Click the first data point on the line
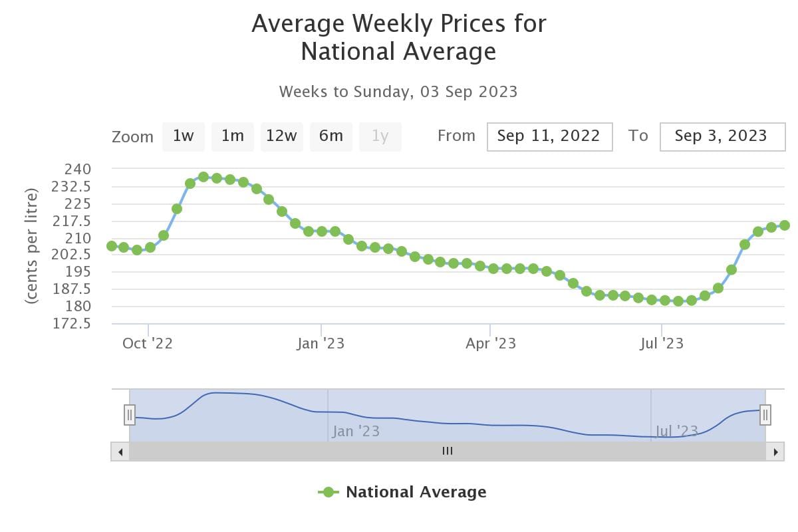The height and width of the screenshot is (532, 798). [112, 246]
